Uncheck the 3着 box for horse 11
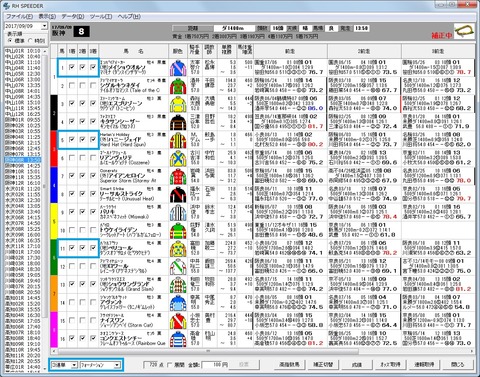The image size is (480, 377). (x=93, y=248)
